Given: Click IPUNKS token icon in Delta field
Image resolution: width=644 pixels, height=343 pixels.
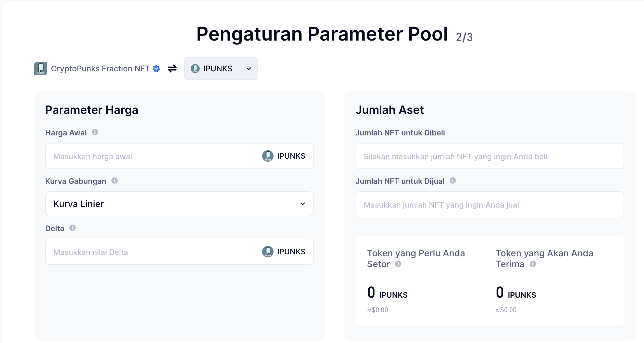Looking at the screenshot, I should [268, 252].
